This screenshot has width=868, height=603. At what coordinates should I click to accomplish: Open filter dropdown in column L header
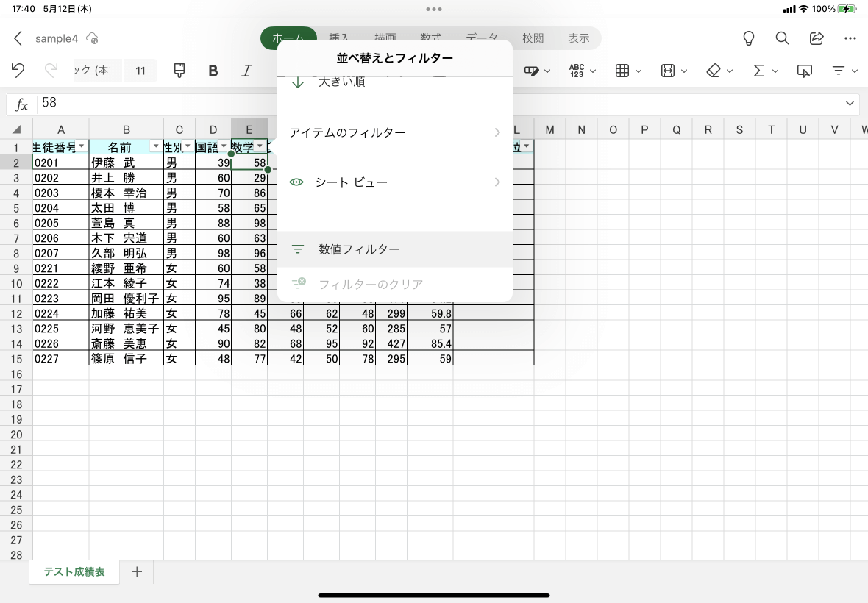(526, 146)
